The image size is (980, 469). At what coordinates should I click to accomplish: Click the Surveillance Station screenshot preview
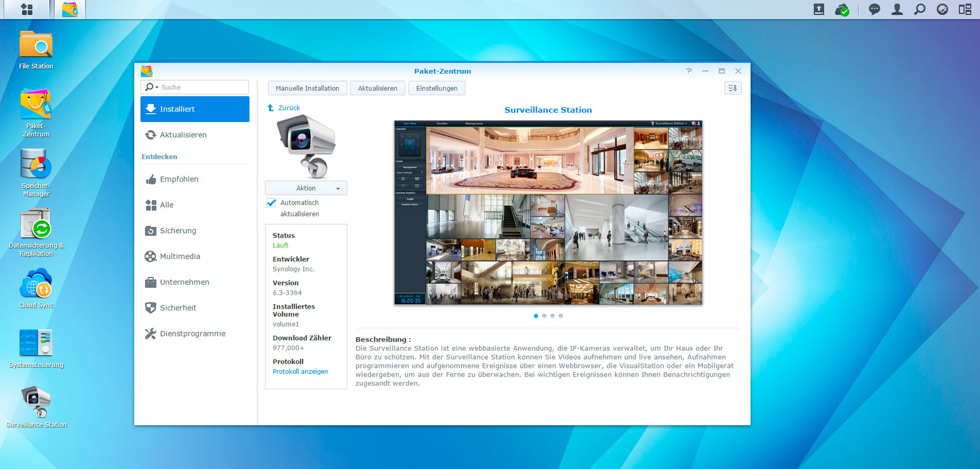tap(548, 212)
